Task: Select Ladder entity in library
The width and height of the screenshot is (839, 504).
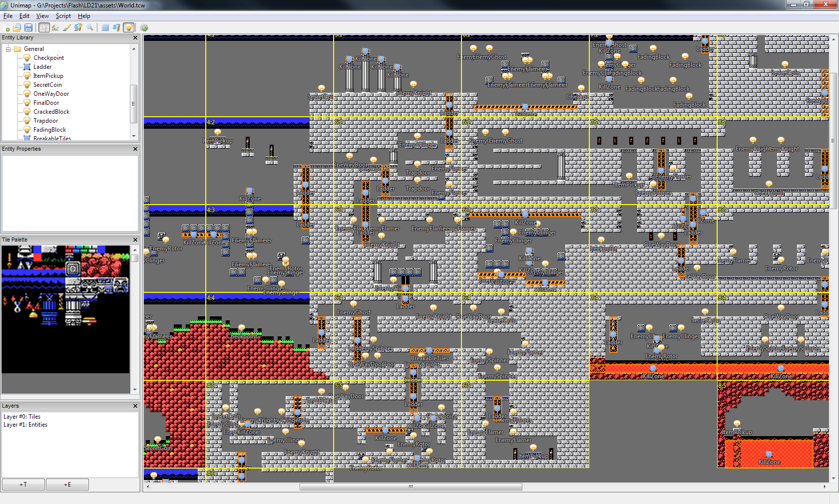Action: (42, 67)
